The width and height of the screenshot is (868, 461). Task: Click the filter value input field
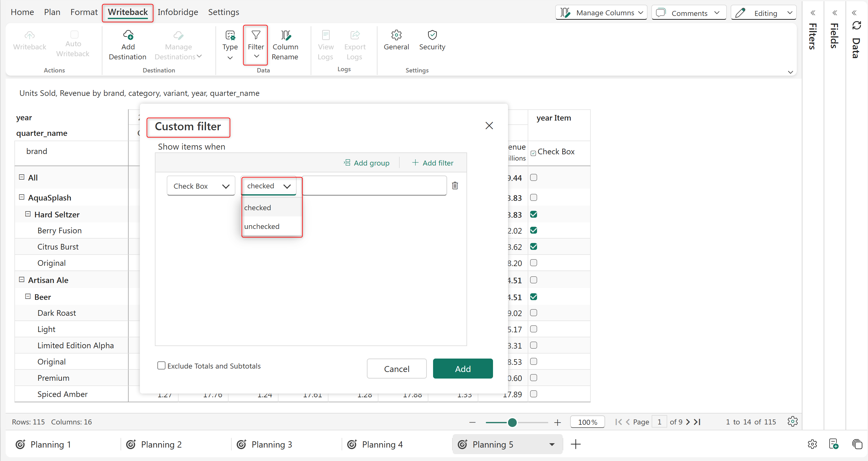click(374, 186)
